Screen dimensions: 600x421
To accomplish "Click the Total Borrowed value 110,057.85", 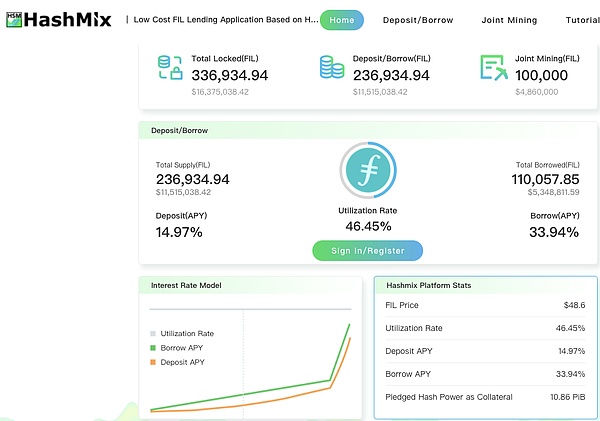I will 540,178.
